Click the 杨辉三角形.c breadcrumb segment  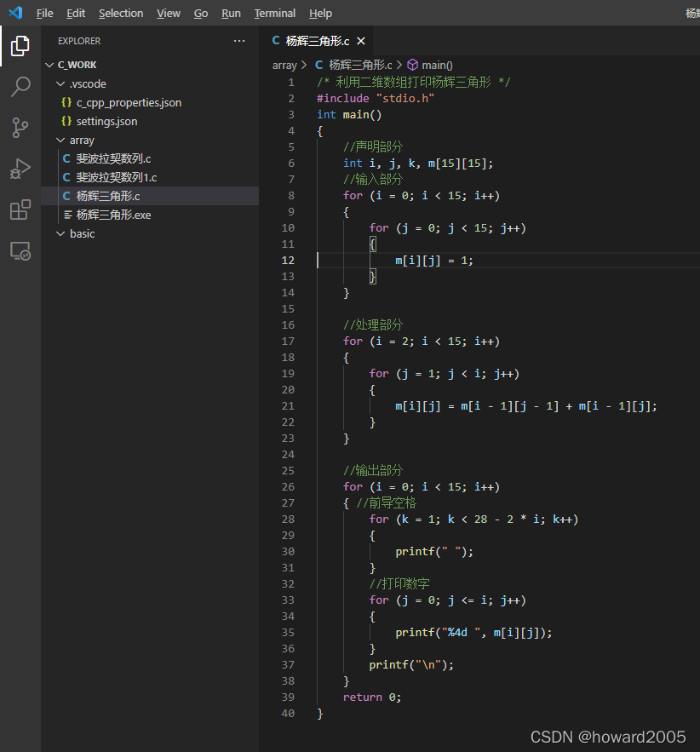coord(360,65)
